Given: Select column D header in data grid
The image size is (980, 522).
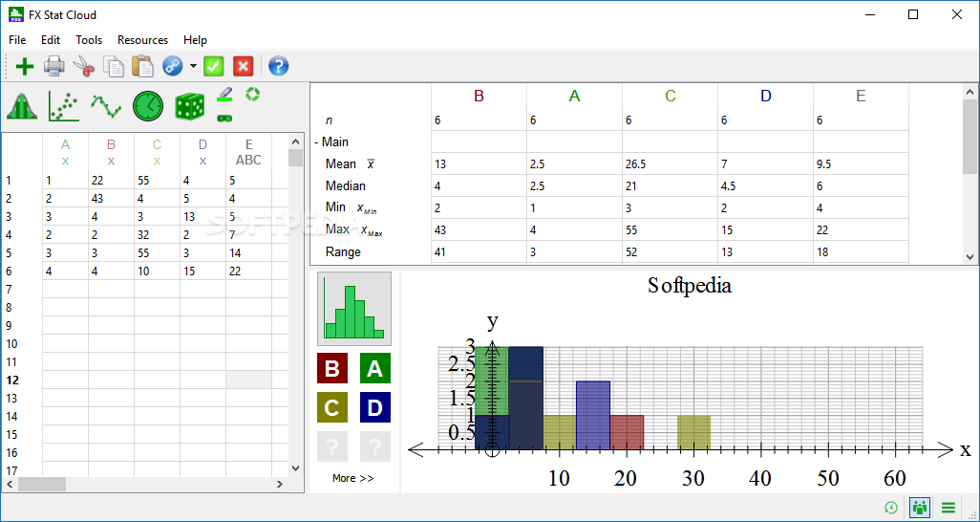Looking at the screenshot, I should 202,152.
